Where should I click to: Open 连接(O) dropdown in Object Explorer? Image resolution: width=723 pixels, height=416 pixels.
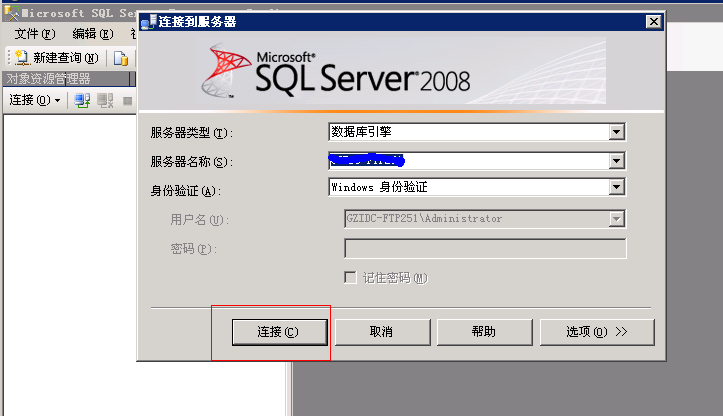tap(35, 100)
